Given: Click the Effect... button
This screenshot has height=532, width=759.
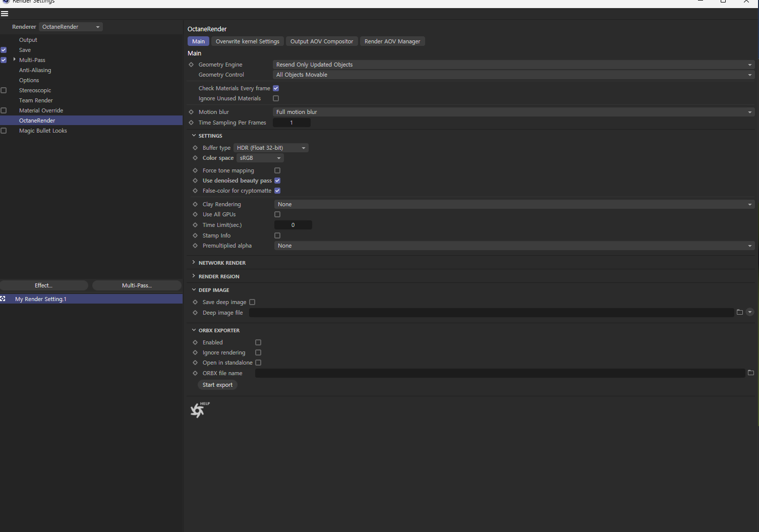Looking at the screenshot, I should click(44, 285).
